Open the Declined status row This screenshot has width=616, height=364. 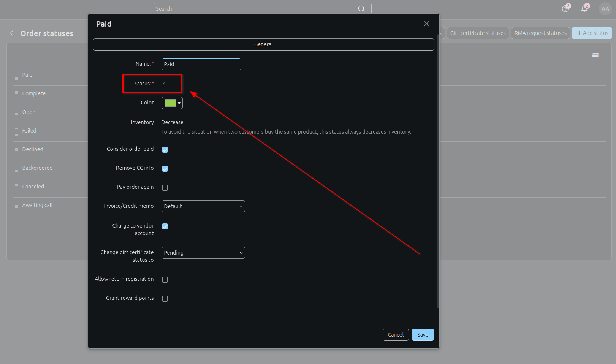point(33,149)
